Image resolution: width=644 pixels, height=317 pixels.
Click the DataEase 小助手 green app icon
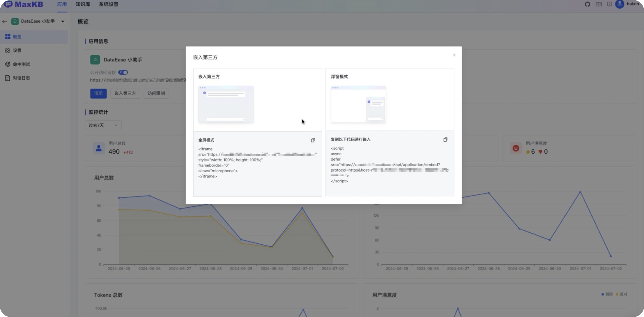pyautogui.click(x=95, y=60)
